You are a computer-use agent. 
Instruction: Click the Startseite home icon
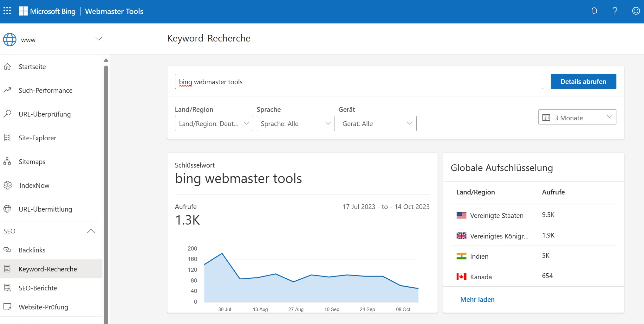(x=7, y=67)
